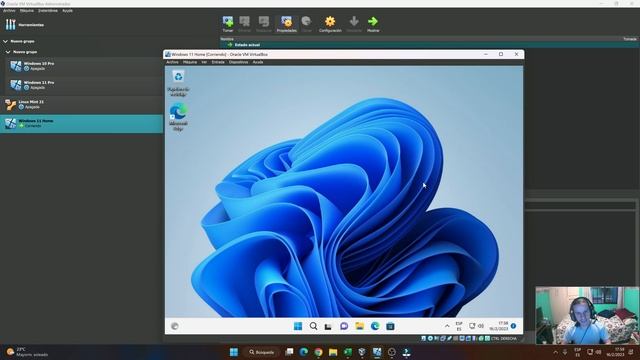The width and height of the screenshot is (640, 360).
Task: Open Edge from the host taskbar
Action: (x=304, y=352)
